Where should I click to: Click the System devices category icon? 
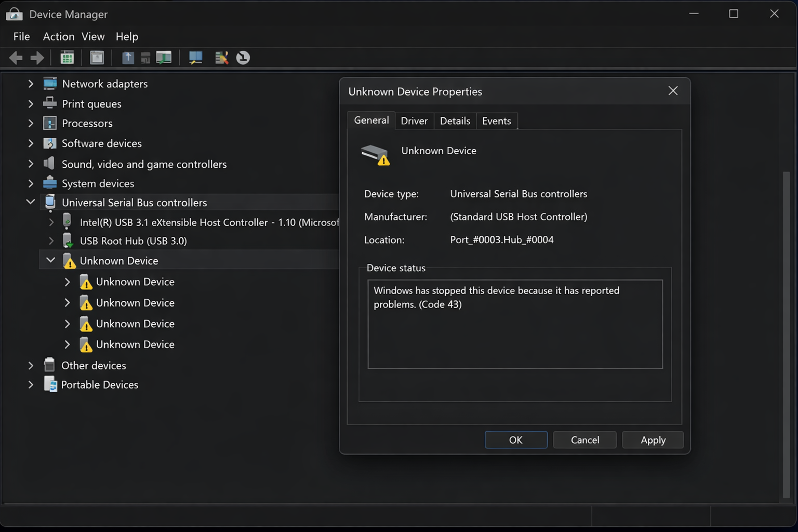pyautogui.click(x=50, y=183)
